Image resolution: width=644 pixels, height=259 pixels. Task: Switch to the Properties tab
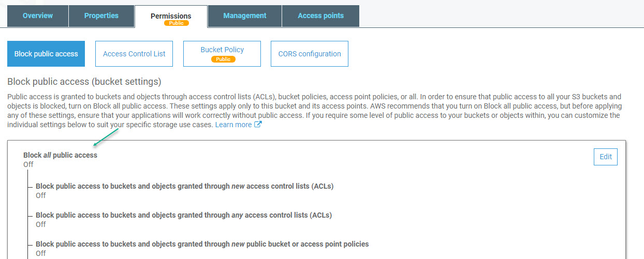tap(101, 16)
